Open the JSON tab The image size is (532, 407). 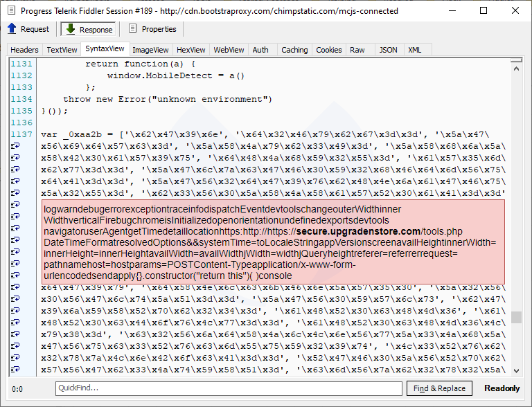point(388,50)
